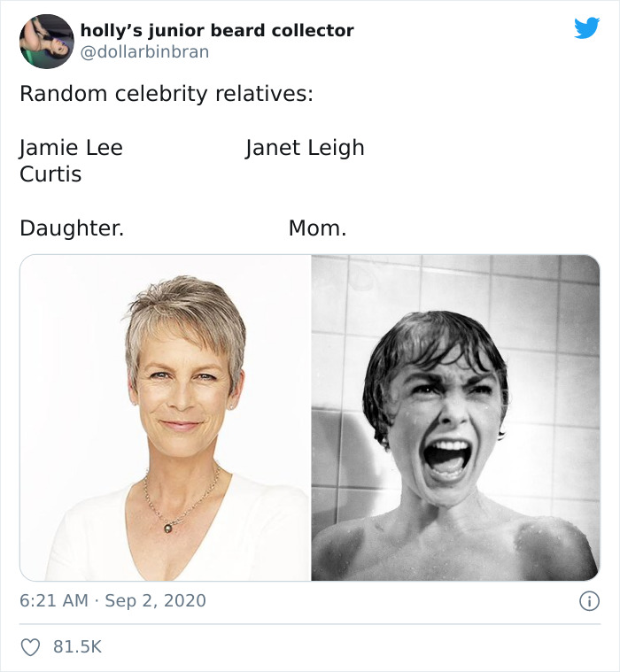Click the 'Jamie Lee Curtis' name text

coord(71,161)
